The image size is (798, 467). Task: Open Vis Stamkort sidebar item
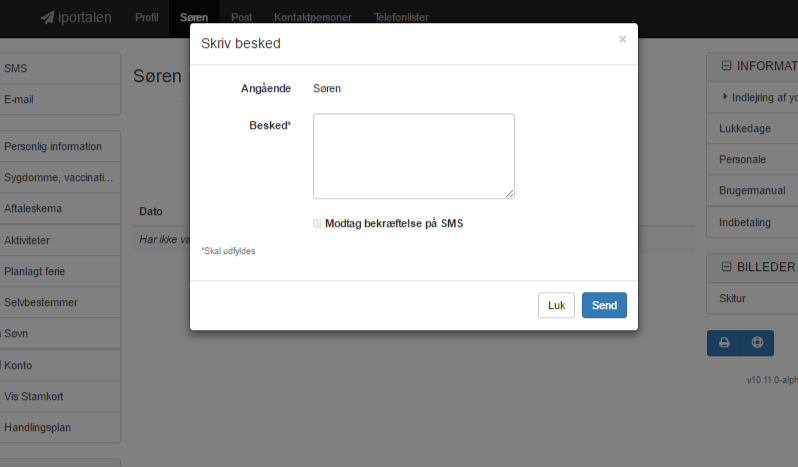(60, 396)
